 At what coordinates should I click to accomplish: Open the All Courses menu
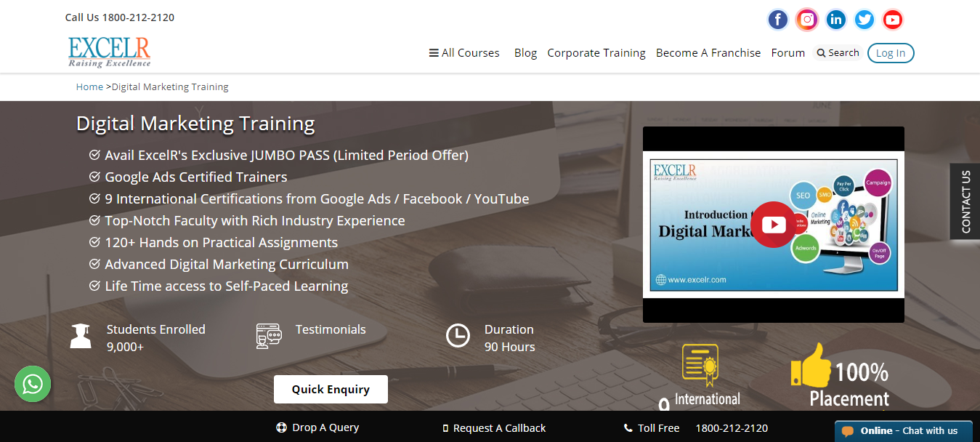(x=463, y=52)
